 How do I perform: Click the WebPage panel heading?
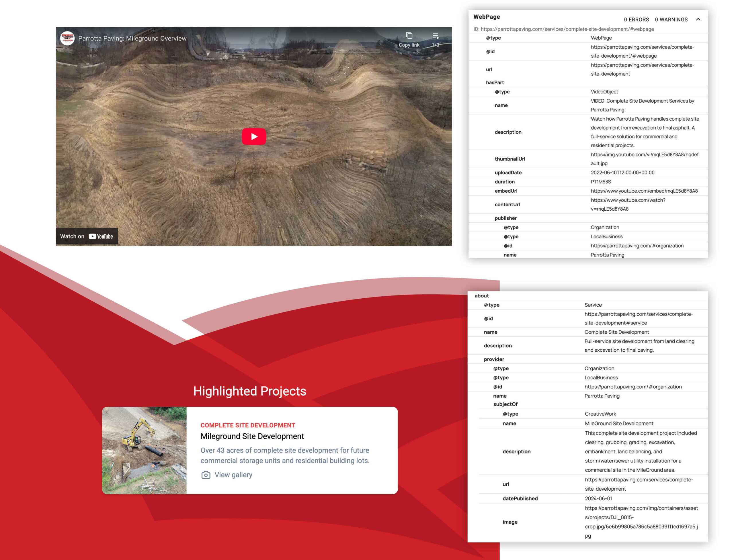click(487, 17)
